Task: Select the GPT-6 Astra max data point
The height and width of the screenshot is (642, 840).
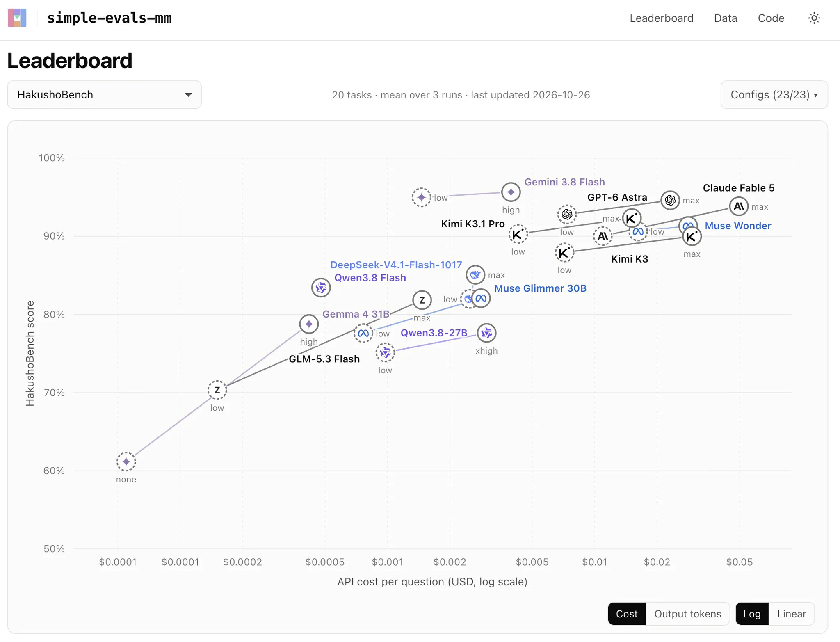Action: [x=670, y=200]
